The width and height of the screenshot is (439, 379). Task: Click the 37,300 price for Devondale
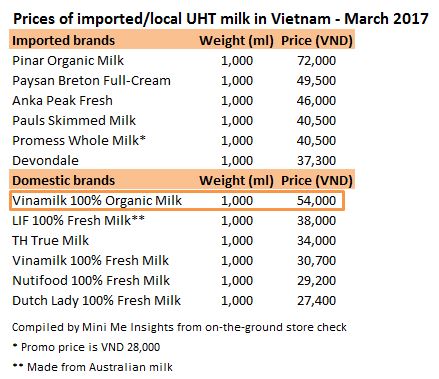316,161
